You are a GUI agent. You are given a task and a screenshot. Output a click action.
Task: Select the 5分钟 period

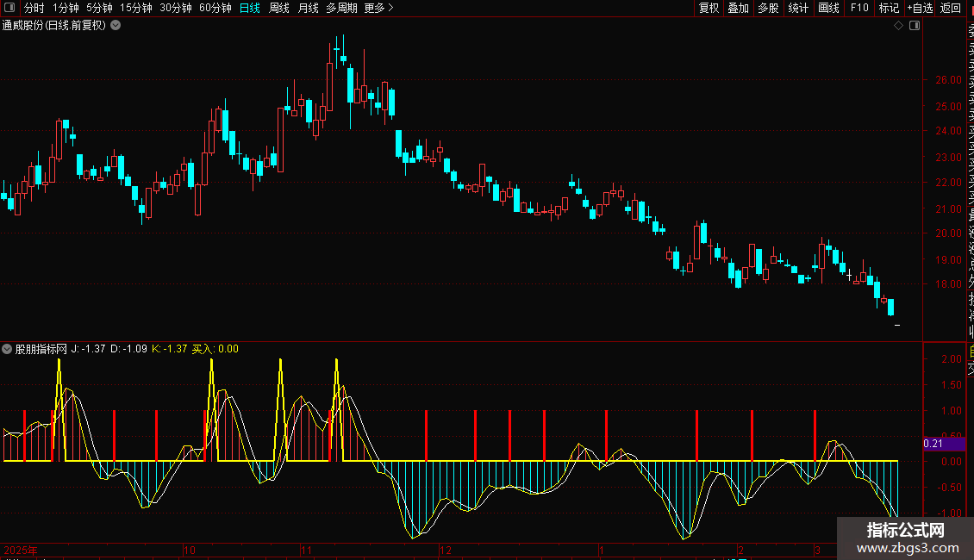(x=99, y=8)
